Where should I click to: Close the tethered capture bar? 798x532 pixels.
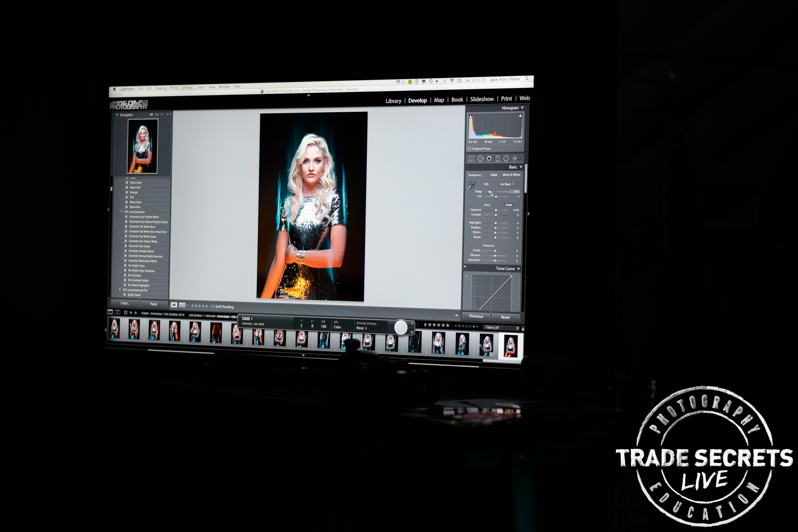pyautogui.click(x=412, y=323)
